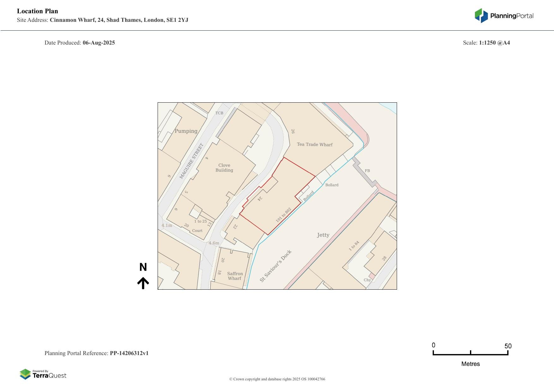Click the scale bar above Metres

[470, 354]
